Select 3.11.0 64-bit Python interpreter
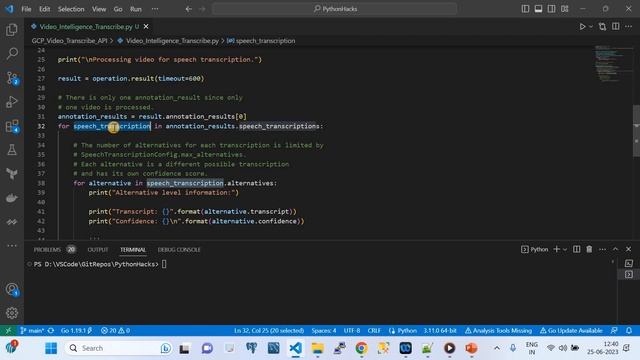640x360 pixels. point(440,331)
